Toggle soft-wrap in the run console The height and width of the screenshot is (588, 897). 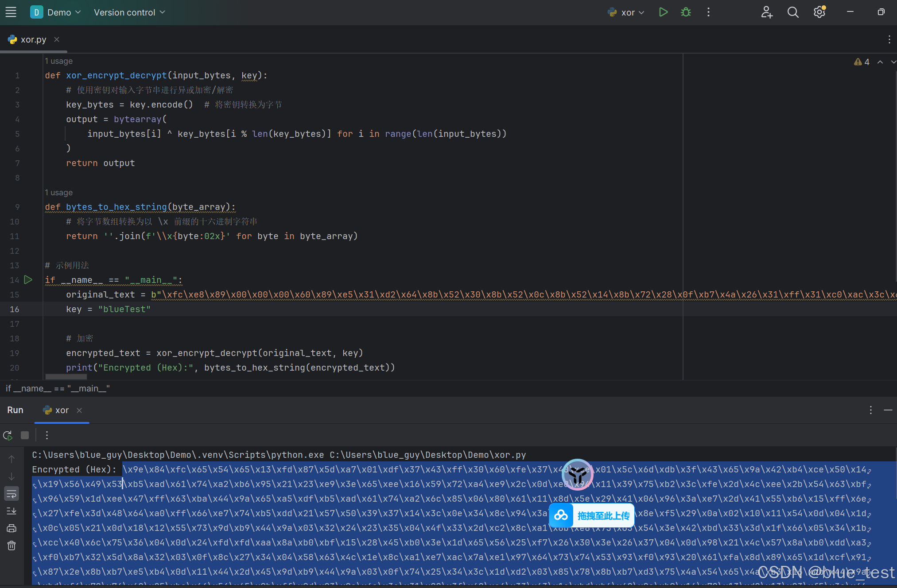tap(12, 494)
